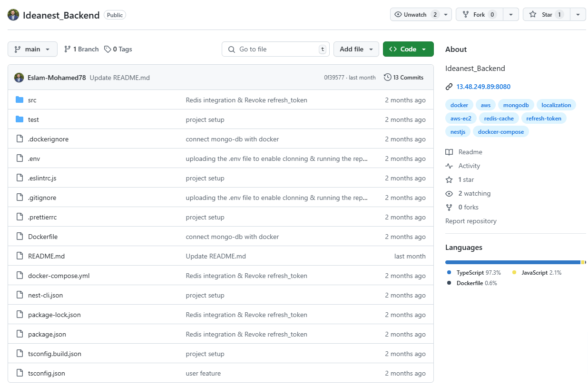Click the TypeScript 97.3% language entry
This screenshot has width=588, height=387.
point(474,273)
